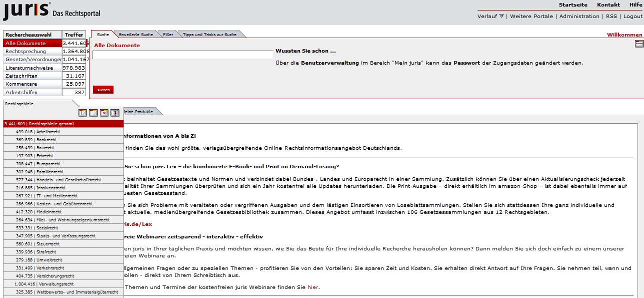644x298 pixels.
Task: Select Alle Dokumente in Rechercheauswahl
Action: coord(32,44)
